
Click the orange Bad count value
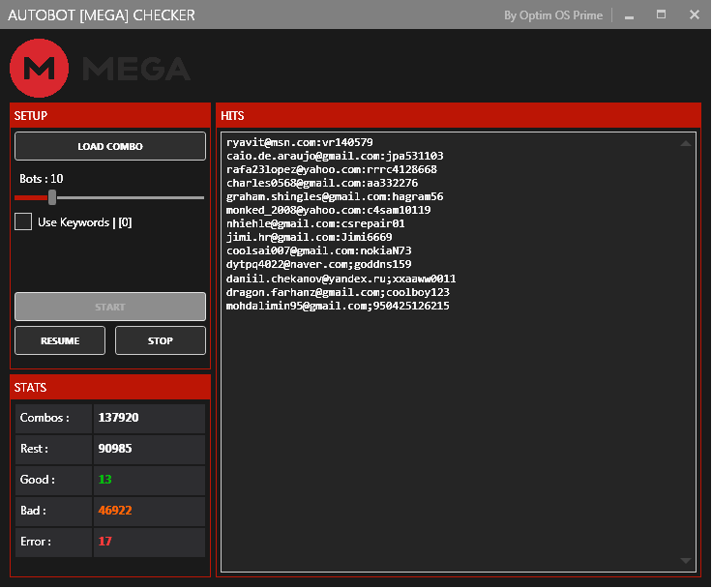(115, 511)
